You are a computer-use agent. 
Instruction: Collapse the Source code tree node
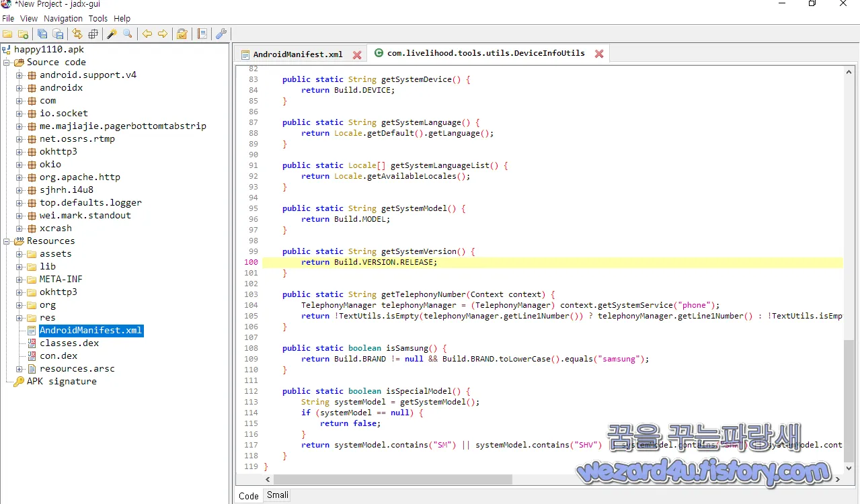(x=7, y=62)
